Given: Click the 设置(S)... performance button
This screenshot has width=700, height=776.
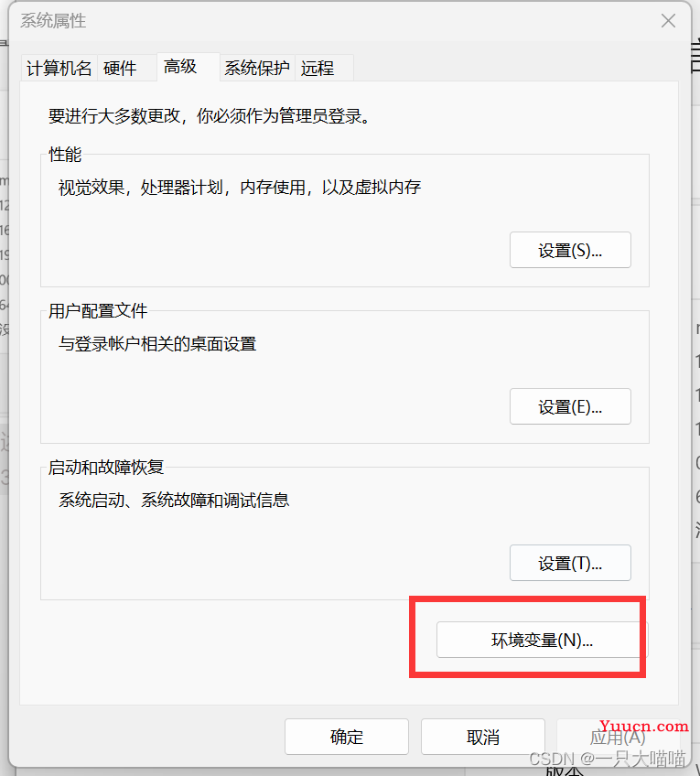Looking at the screenshot, I should click(570, 250).
